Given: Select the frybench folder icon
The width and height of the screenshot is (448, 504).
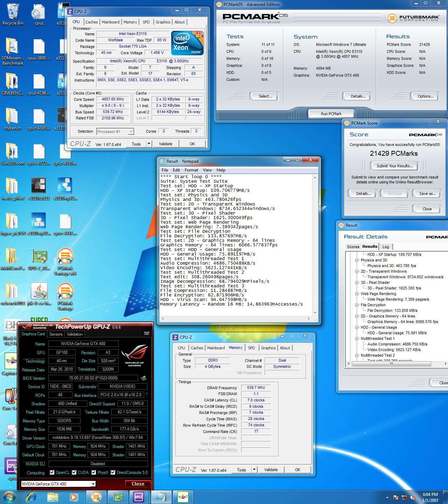Looking at the screenshot, I should [x=13, y=119].
